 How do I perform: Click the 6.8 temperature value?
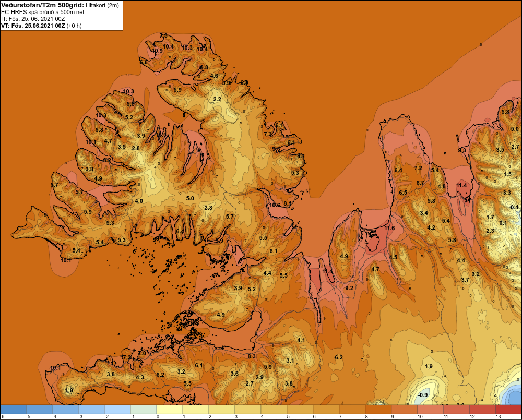click(x=204, y=67)
